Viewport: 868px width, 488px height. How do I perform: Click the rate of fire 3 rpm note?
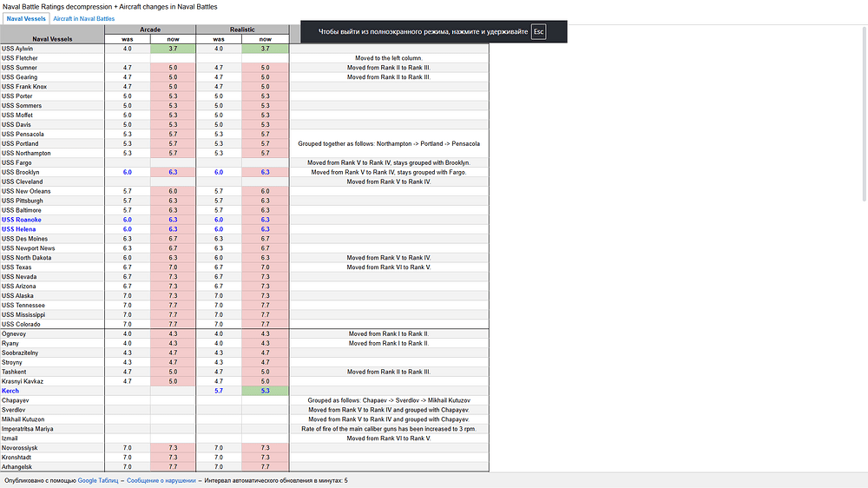coord(389,429)
